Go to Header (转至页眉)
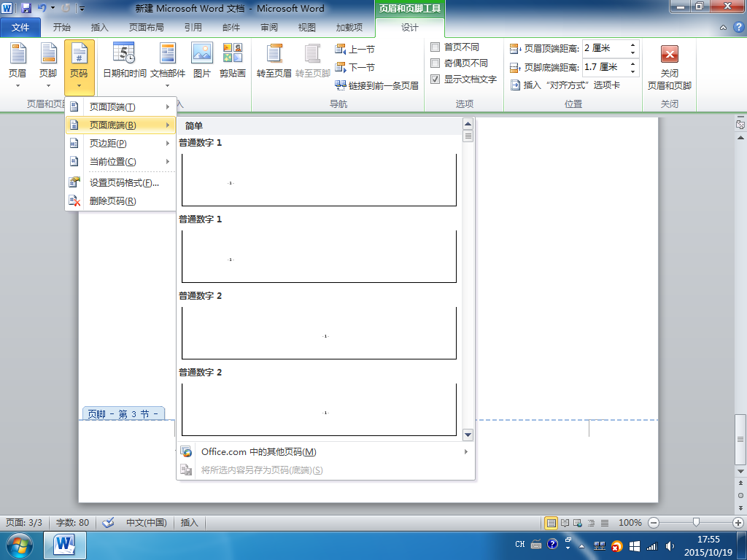Screen dimensions: 747x560 pos(274,60)
